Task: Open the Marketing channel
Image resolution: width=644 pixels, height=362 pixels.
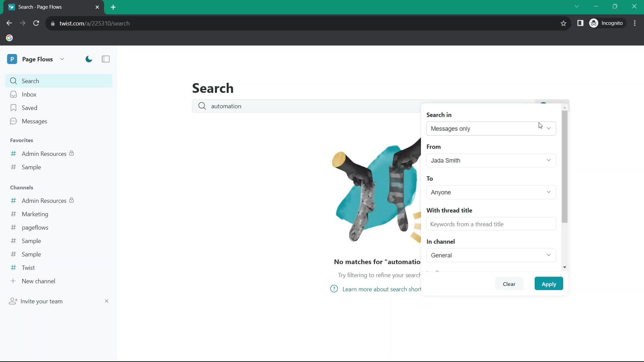Action: pos(35,214)
